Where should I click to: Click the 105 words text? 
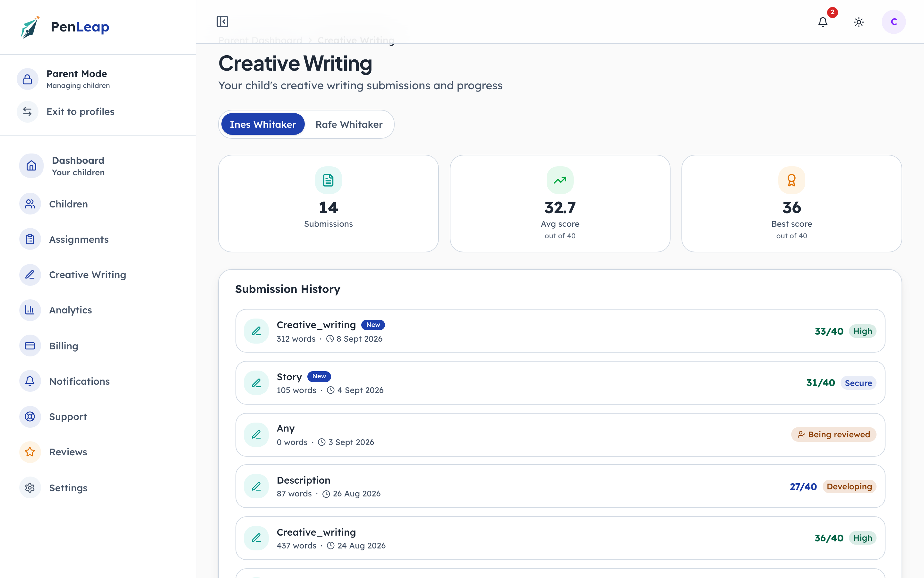click(x=296, y=390)
